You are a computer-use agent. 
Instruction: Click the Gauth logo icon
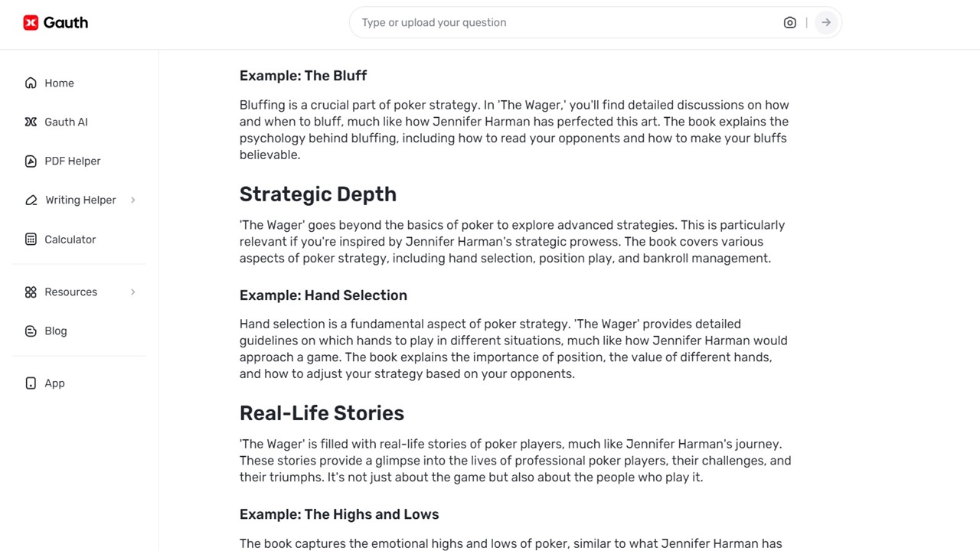tap(31, 23)
